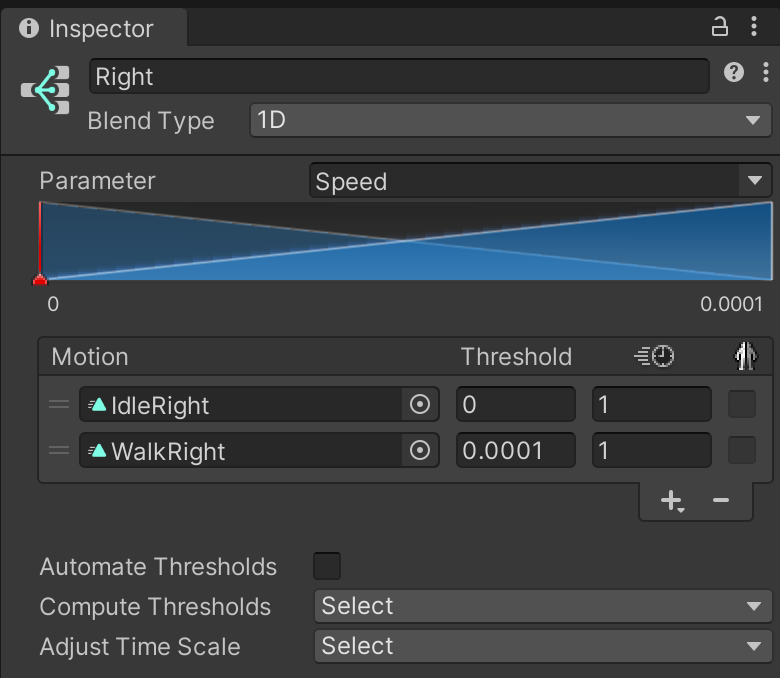Open the Blend Type dropdown
Image resolution: width=780 pixels, height=678 pixels.
[x=509, y=121]
